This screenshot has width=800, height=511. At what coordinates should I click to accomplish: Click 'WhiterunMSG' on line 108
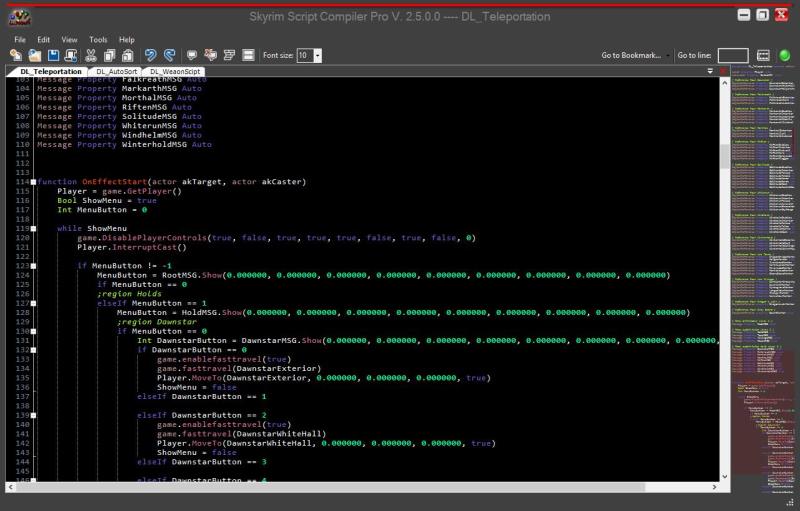(149, 125)
